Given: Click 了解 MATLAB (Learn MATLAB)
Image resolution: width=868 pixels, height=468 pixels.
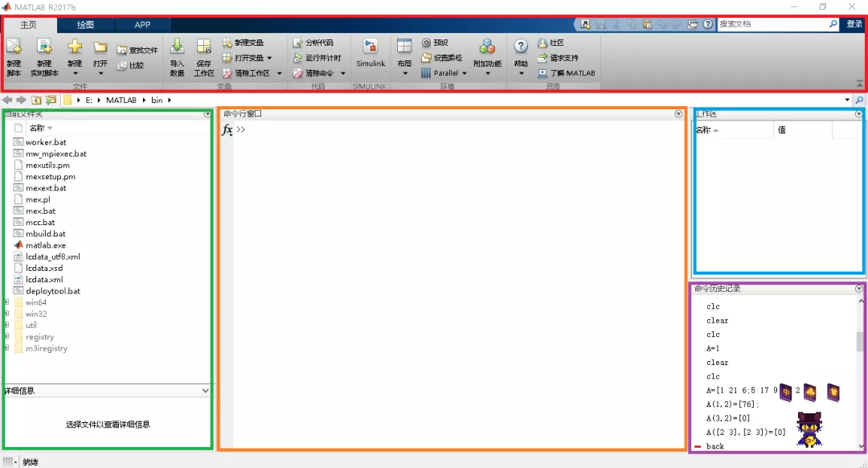Looking at the screenshot, I should [x=567, y=73].
